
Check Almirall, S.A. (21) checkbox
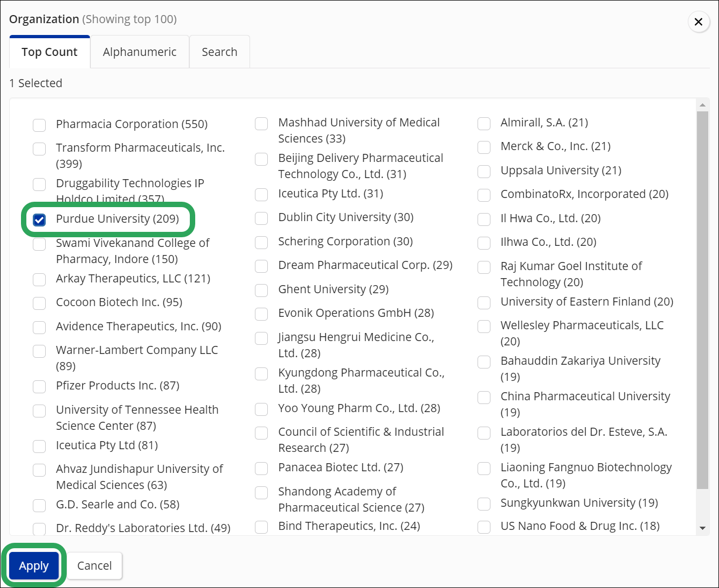tap(484, 123)
